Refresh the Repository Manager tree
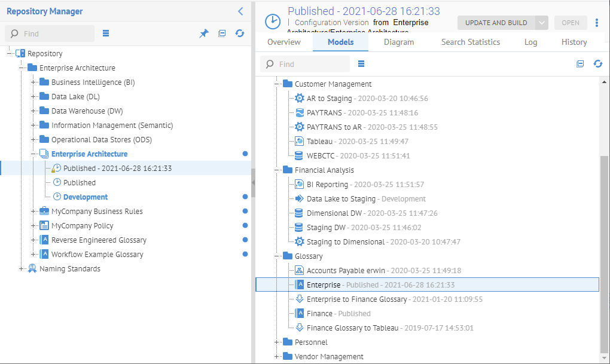 240,34
